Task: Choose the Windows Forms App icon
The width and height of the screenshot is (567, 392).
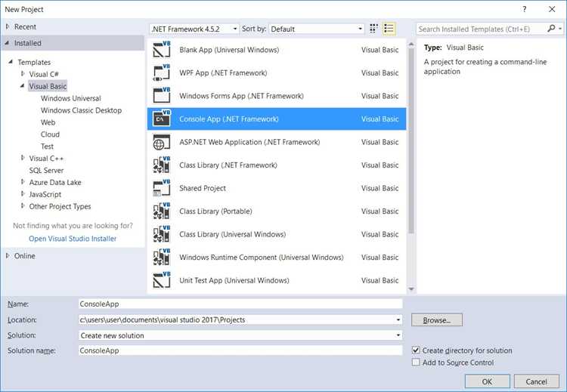Action: tap(161, 96)
